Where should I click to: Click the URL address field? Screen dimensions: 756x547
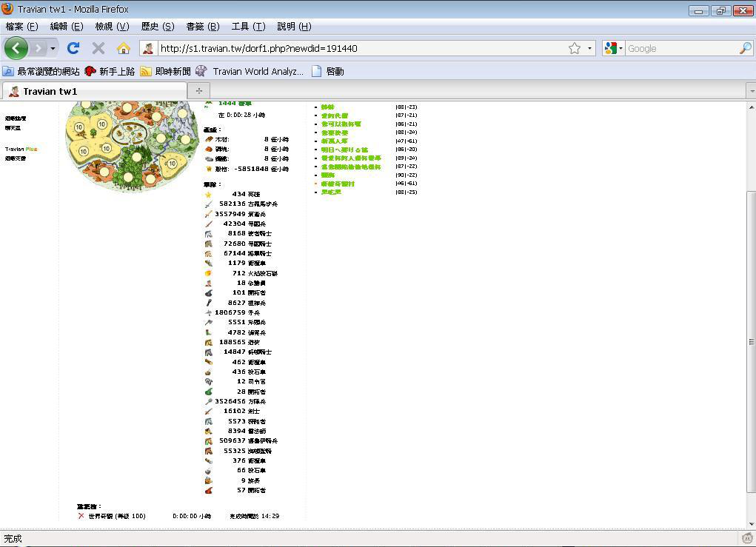tap(355, 48)
